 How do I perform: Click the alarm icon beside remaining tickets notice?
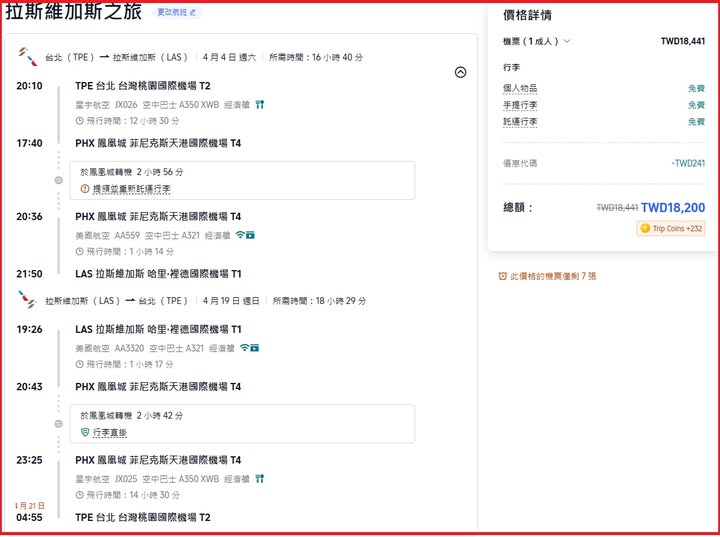502,276
